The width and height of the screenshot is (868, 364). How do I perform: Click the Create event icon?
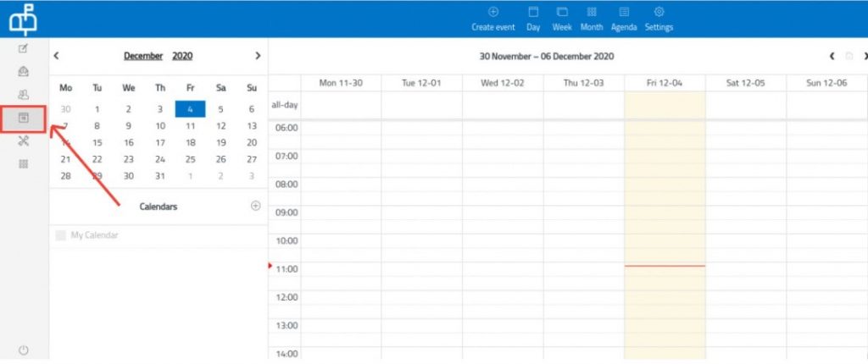(x=493, y=13)
